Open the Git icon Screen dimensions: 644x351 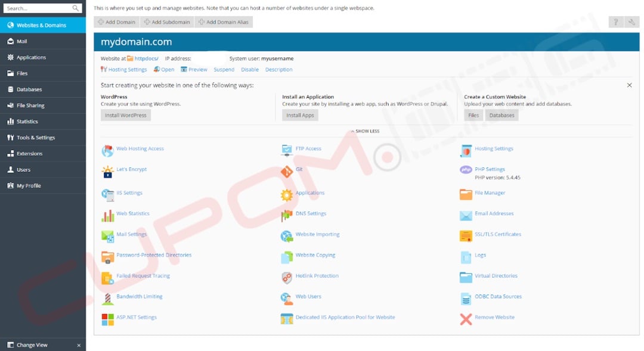[x=287, y=172]
